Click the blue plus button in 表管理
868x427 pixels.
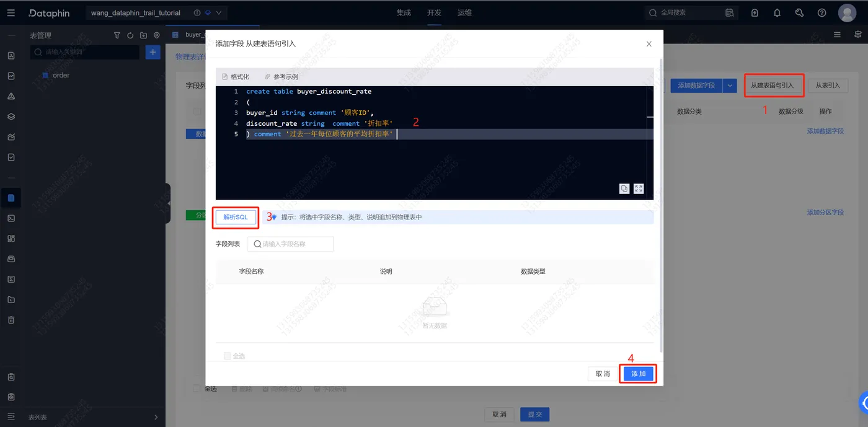point(153,52)
